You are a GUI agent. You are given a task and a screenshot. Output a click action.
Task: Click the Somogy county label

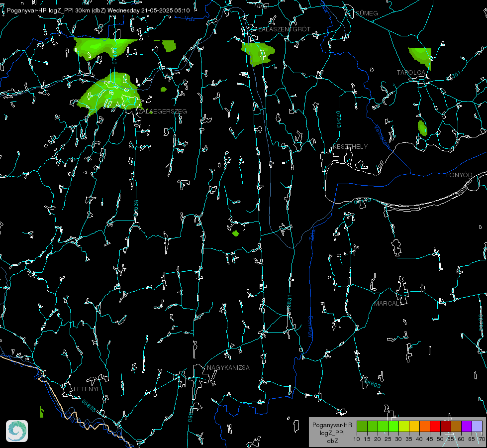(310, 328)
